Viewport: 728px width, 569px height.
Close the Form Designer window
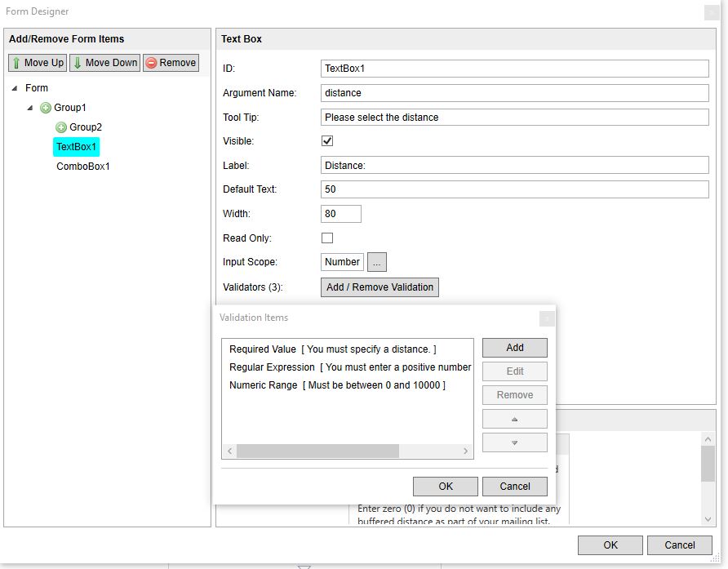(712, 12)
